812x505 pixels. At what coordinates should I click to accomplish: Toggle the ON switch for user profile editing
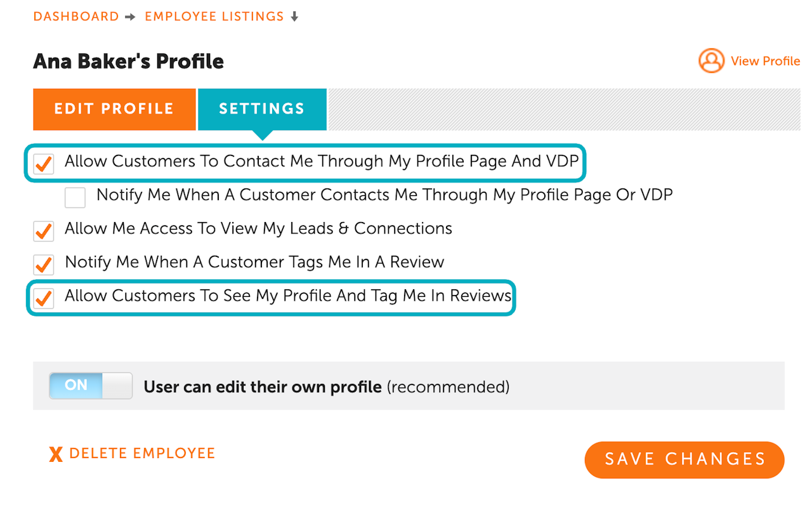pyautogui.click(x=91, y=386)
